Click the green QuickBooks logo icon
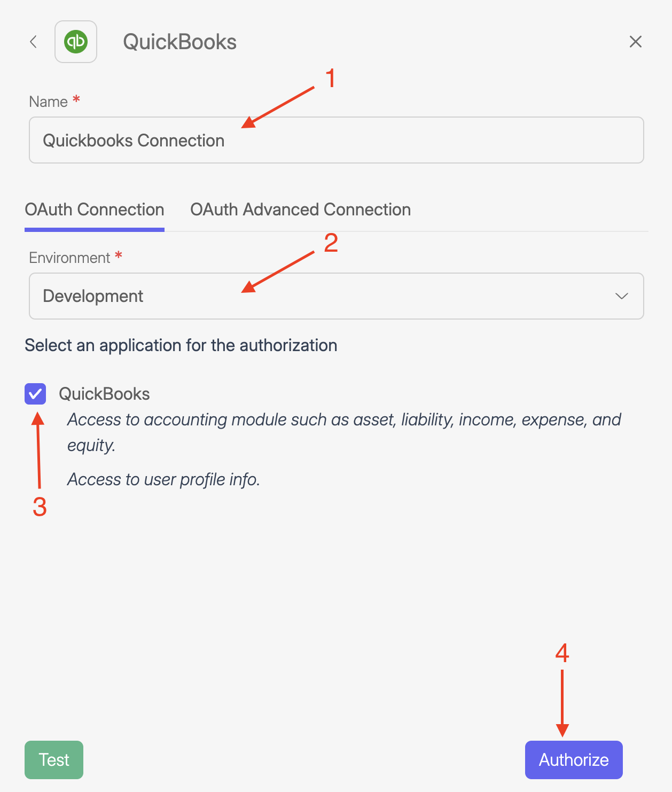This screenshot has width=672, height=792. tap(76, 42)
